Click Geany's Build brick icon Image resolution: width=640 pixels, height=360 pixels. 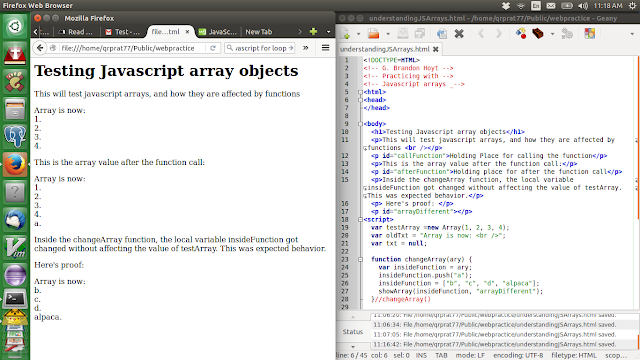point(538,33)
